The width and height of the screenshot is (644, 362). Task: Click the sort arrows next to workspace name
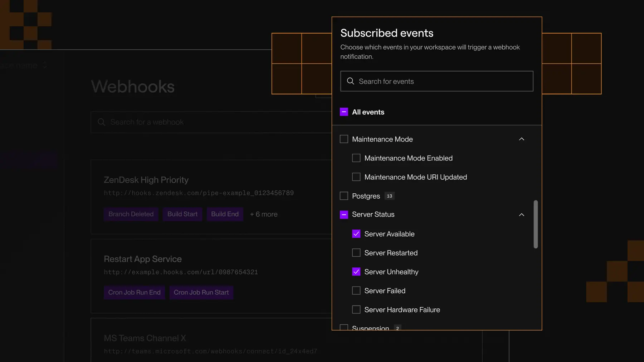click(44, 65)
